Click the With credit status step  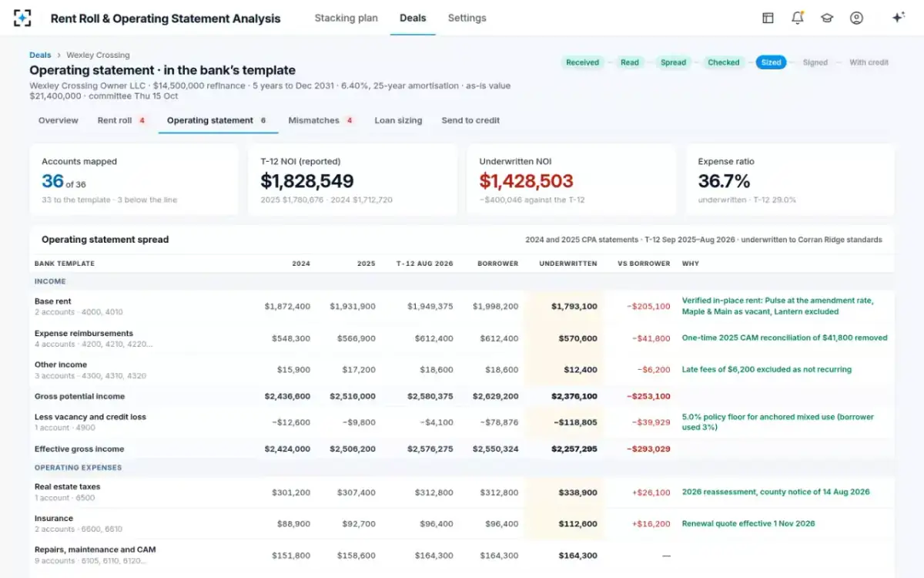pyautogui.click(x=869, y=62)
